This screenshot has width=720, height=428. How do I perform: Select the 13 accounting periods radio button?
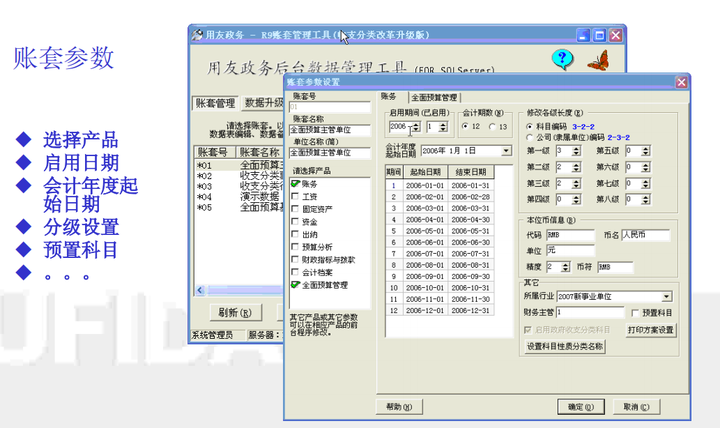[x=492, y=126]
